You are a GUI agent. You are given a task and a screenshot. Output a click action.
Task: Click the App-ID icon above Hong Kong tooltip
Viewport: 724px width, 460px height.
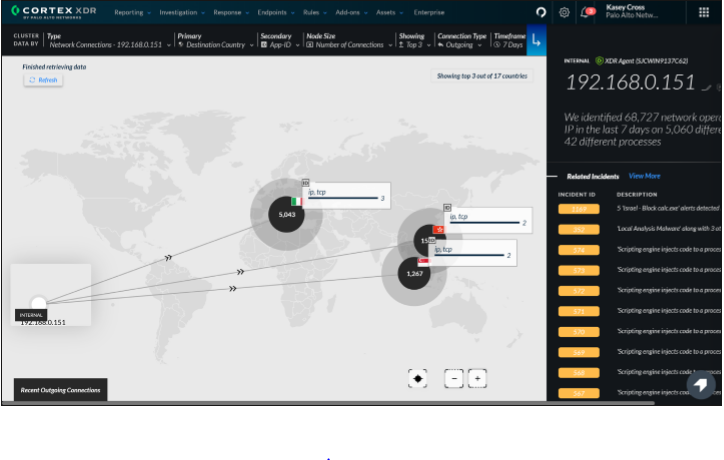[x=447, y=208]
